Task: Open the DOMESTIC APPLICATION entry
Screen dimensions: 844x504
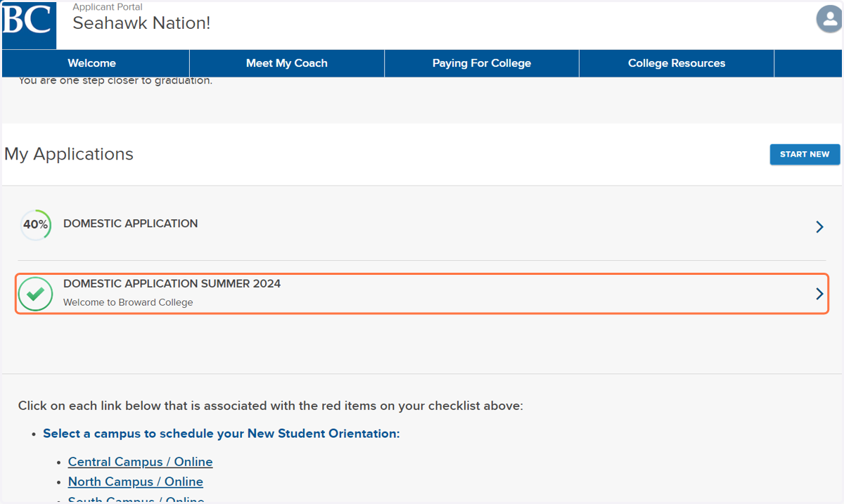Action: point(422,226)
